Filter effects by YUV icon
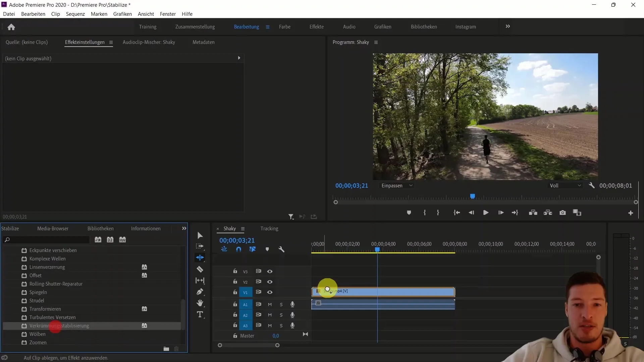This screenshot has height=362, width=644. point(122,240)
